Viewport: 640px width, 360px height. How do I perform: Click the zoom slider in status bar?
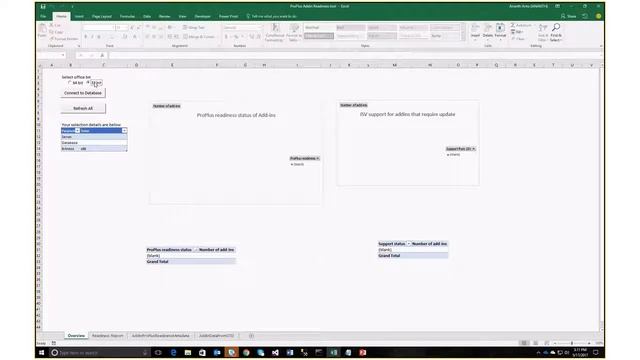[572, 343]
